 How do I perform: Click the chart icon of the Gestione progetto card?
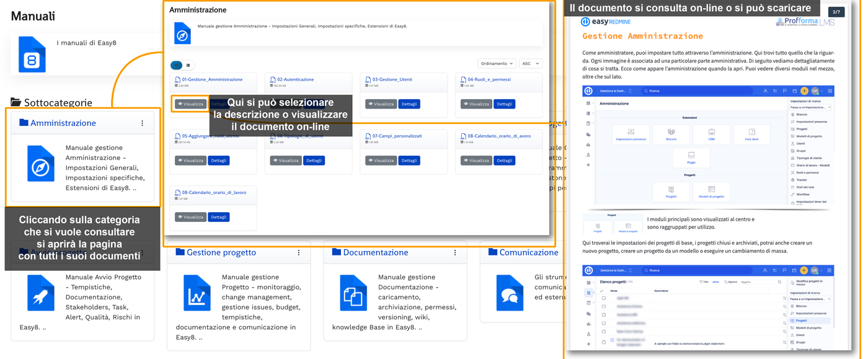[x=197, y=293]
